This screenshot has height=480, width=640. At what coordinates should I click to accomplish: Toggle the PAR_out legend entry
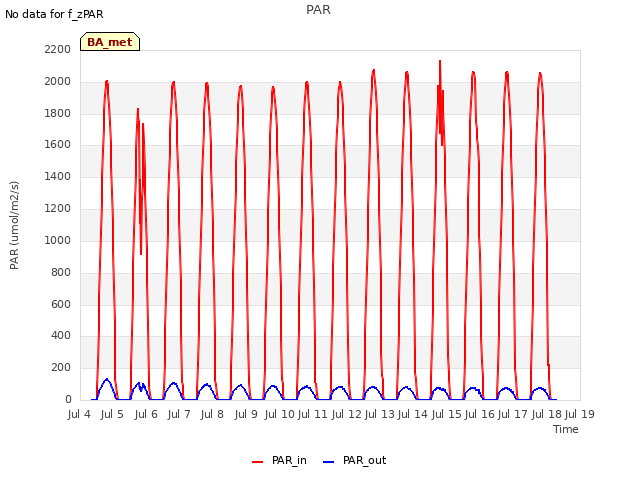354,460
